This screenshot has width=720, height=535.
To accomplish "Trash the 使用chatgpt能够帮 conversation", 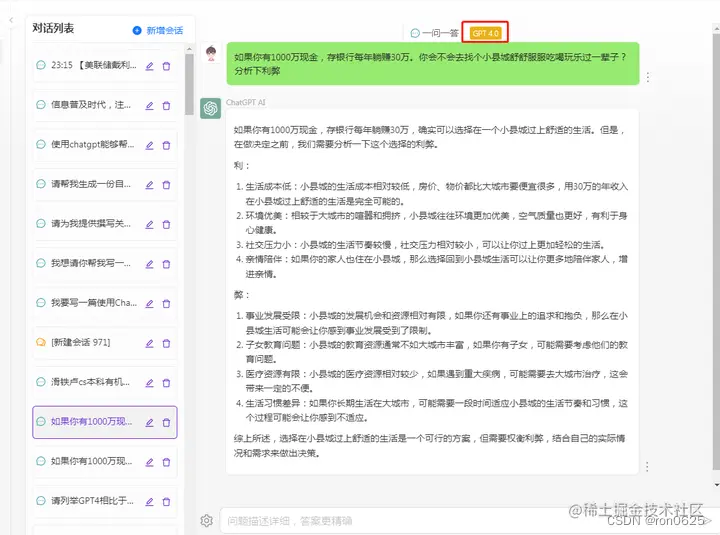I will pos(166,145).
